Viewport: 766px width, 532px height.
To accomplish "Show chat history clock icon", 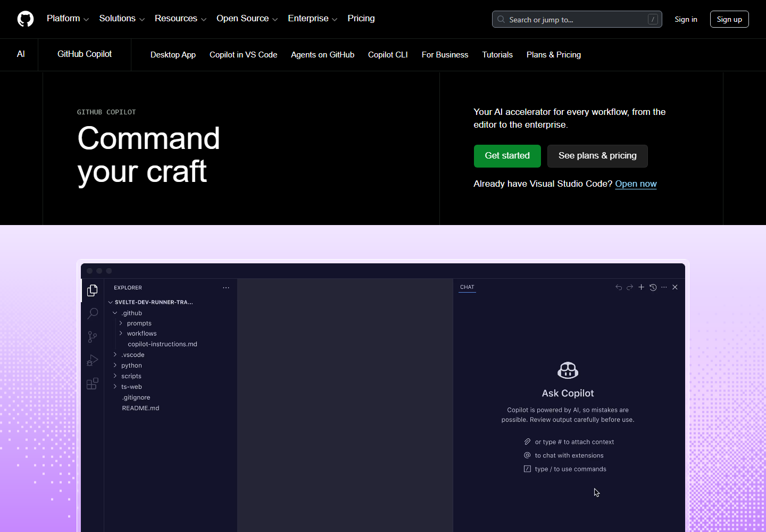I will (653, 287).
